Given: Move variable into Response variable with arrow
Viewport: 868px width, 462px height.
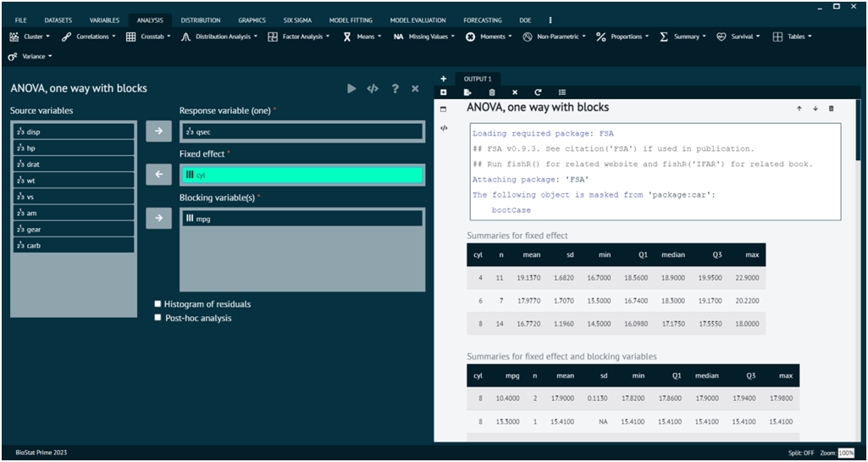Looking at the screenshot, I should [x=159, y=131].
